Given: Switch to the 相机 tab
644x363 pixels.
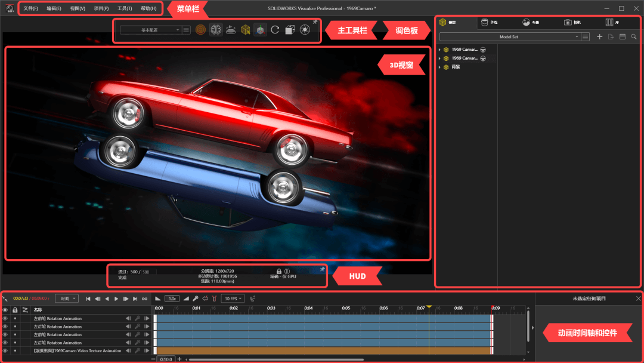Looking at the screenshot, I should 572,22.
